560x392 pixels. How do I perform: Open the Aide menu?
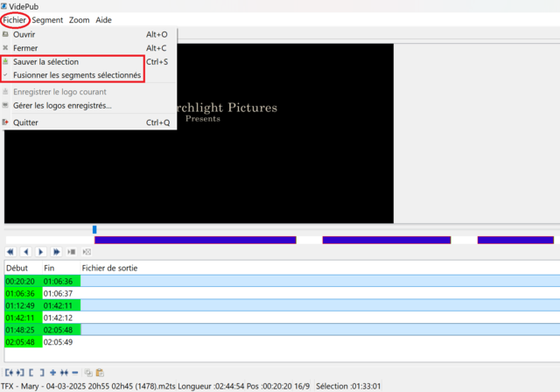pyautogui.click(x=103, y=20)
